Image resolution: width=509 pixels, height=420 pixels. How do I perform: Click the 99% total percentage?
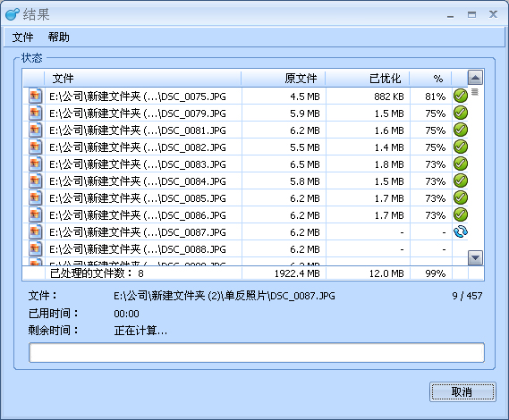click(436, 273)
